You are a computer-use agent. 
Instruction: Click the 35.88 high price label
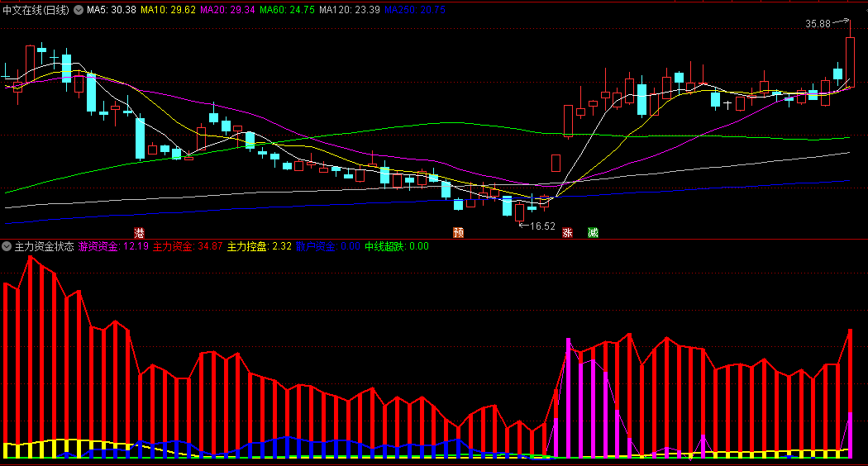(x=818, y=24)
